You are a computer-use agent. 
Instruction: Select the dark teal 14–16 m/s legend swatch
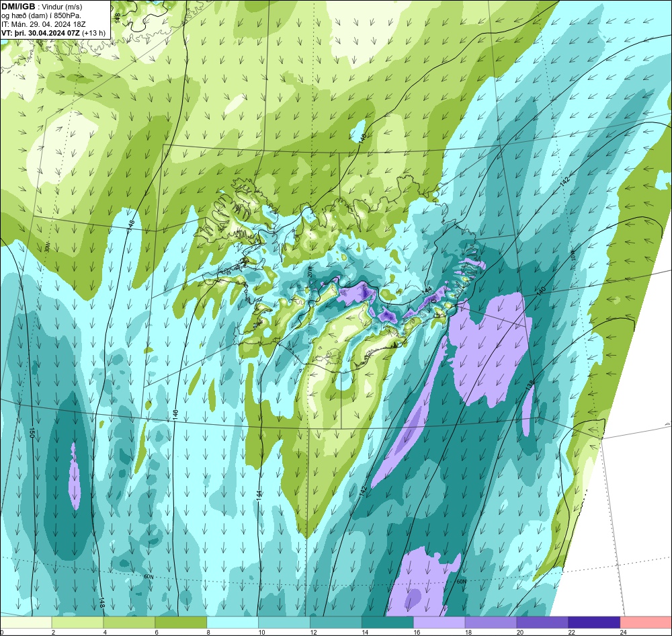tap(388, 622)
